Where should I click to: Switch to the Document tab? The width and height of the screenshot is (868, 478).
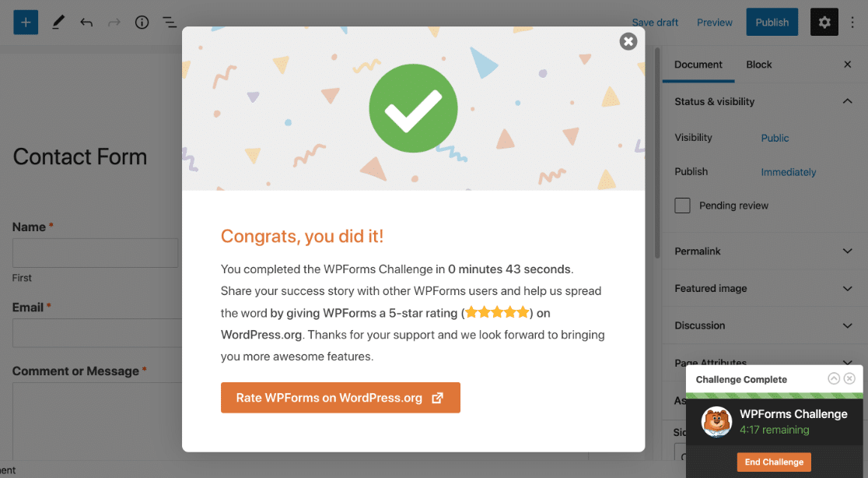[x=698, y=65]
